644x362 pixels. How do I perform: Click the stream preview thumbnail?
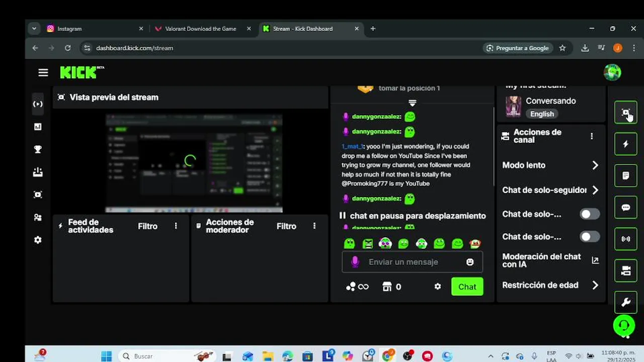pos(194,163)
